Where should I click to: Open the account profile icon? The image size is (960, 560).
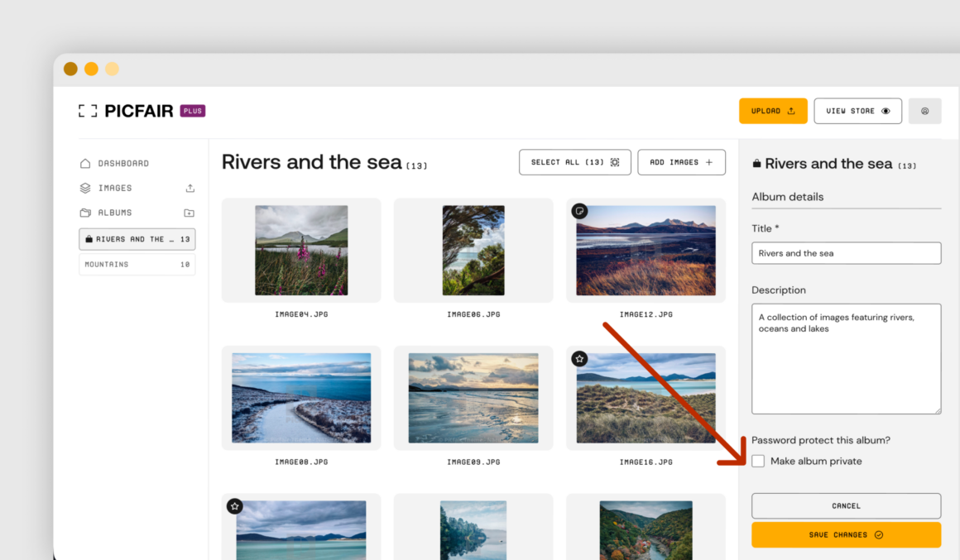pos(924,110)
